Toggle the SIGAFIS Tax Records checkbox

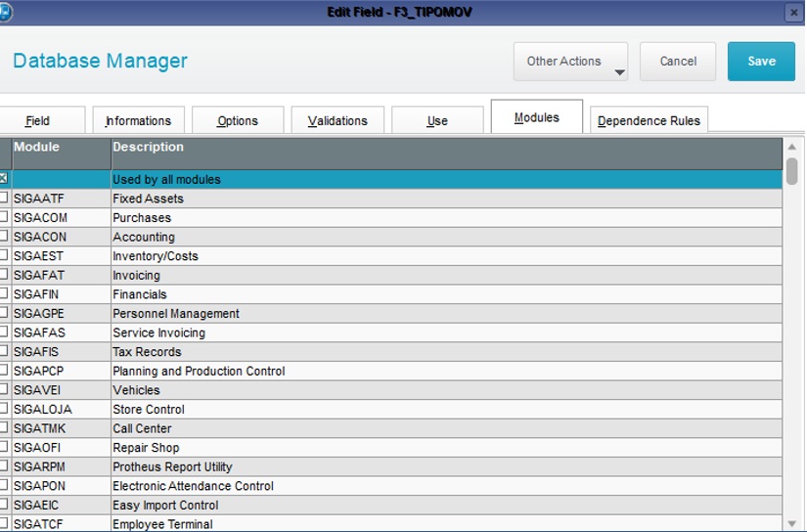click(x=4, y=351)
